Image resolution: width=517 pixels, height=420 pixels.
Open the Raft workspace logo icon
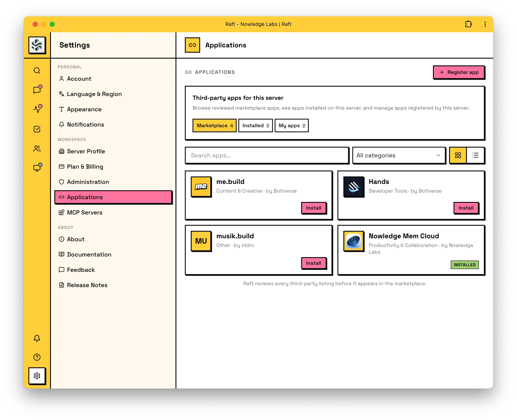click(37, 45)
